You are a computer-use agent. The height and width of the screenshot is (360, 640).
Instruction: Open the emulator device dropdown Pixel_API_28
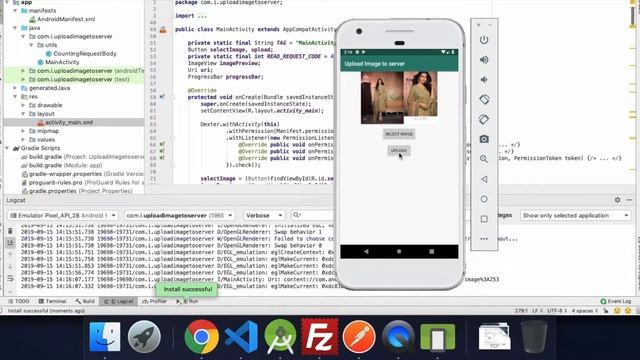63,216
